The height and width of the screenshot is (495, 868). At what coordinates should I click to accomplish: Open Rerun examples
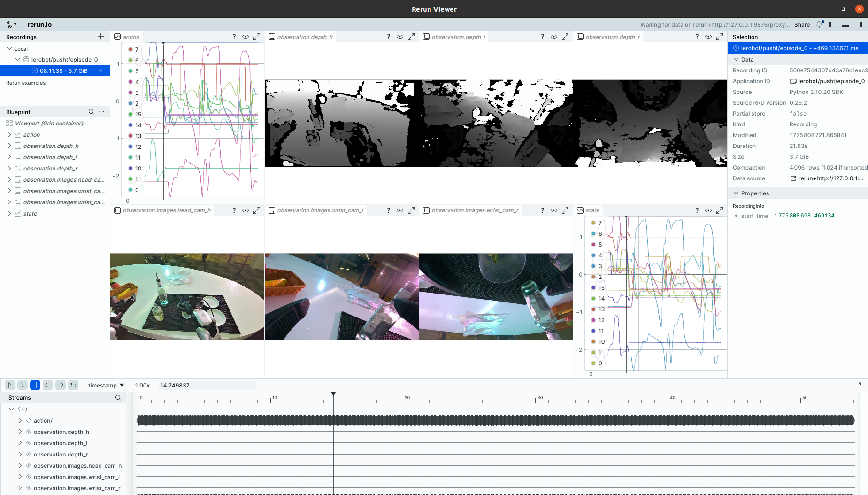pos(26,83)
